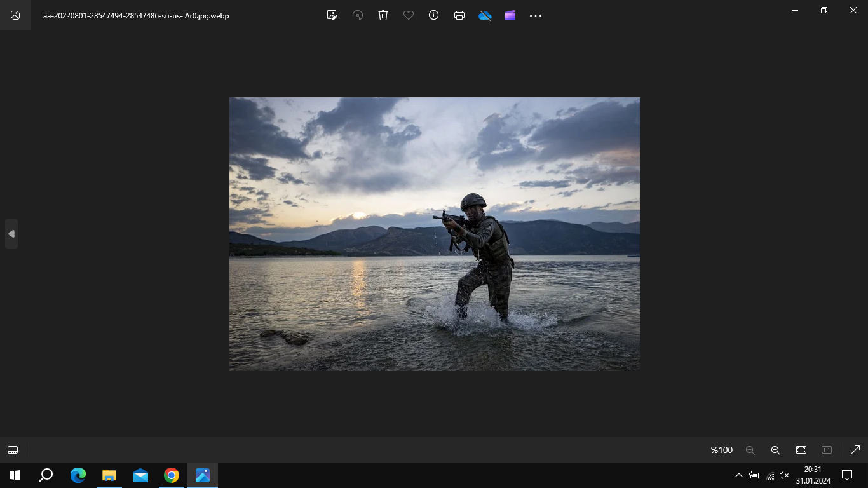Open the clock showing 20:31 31.01.2024
This screenshot has height=488, width=868.
(x=813, y=475)
